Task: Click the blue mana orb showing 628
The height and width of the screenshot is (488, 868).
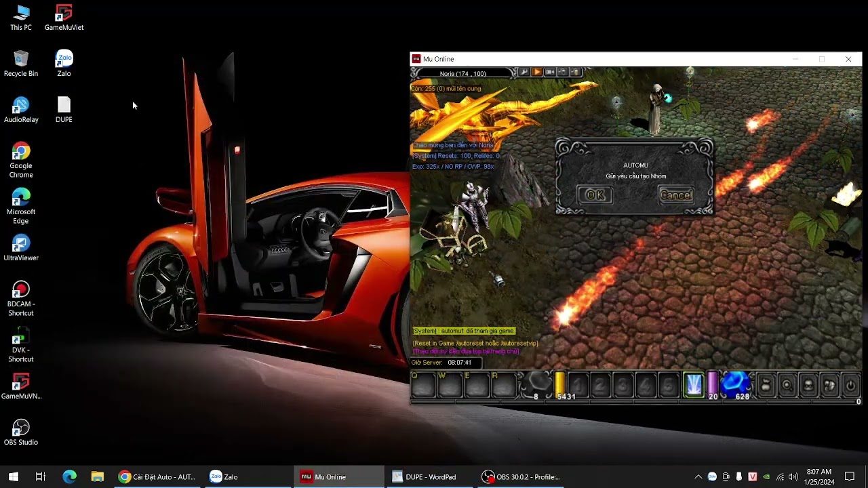Action: [736, 385]
